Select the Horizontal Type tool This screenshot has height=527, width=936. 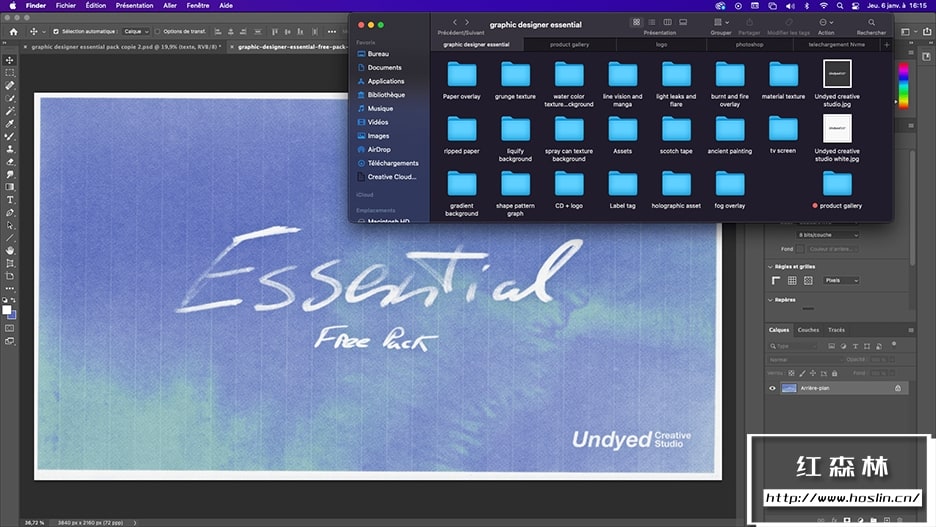[x=10, y=200]
